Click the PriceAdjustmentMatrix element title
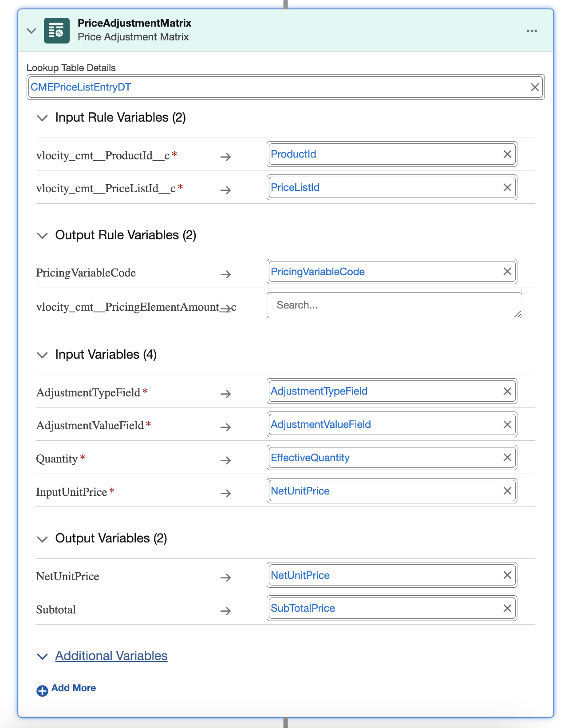Screen dimensions: 576x728 pyautogui.click(x=134, y=23)
